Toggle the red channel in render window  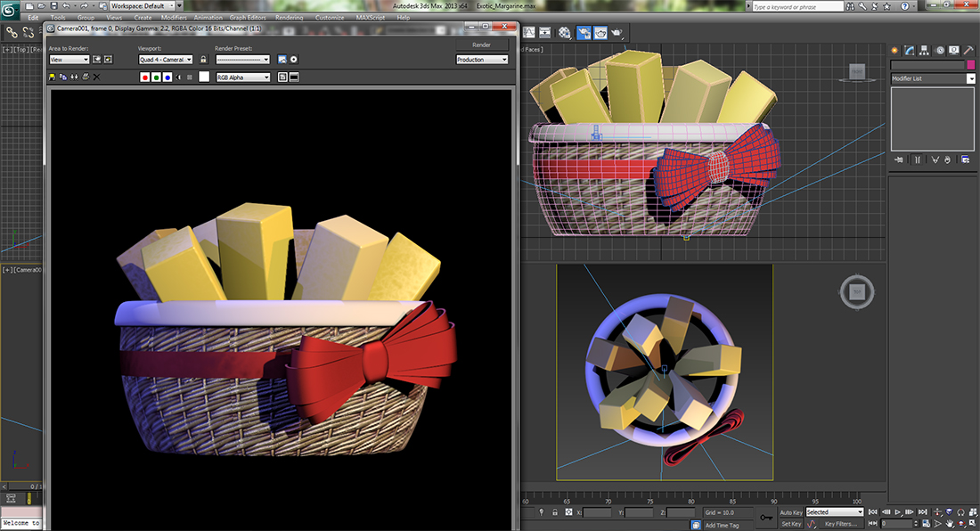(x=145, y=78)
